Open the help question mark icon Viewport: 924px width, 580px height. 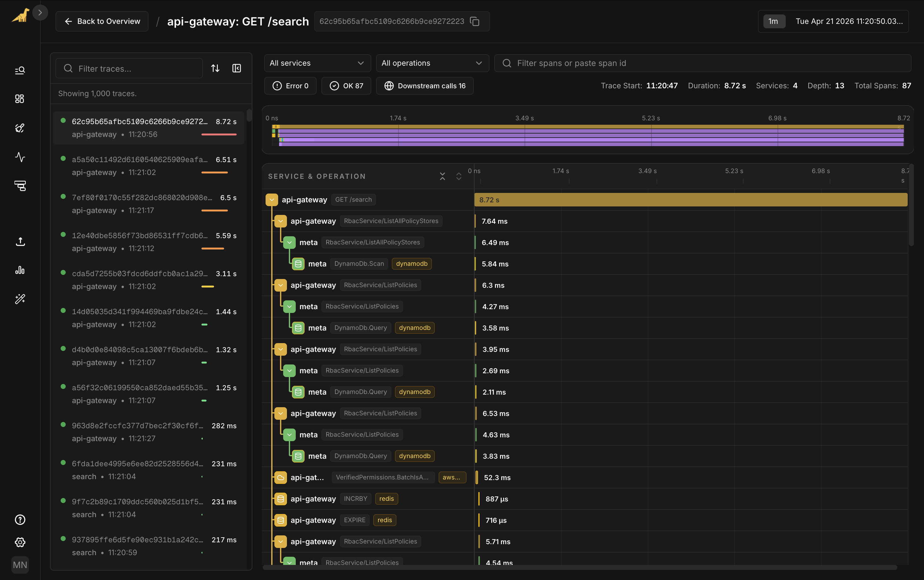(x=20, y=520)
